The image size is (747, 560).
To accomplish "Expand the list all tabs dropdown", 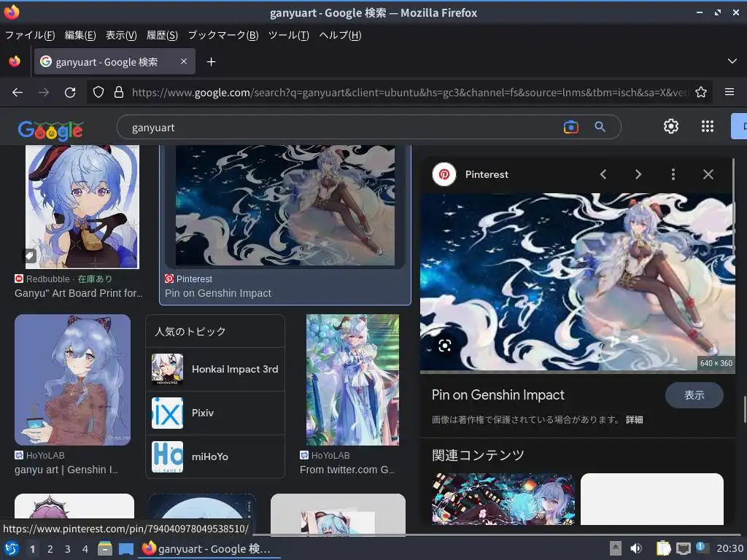I will [732, 61].
